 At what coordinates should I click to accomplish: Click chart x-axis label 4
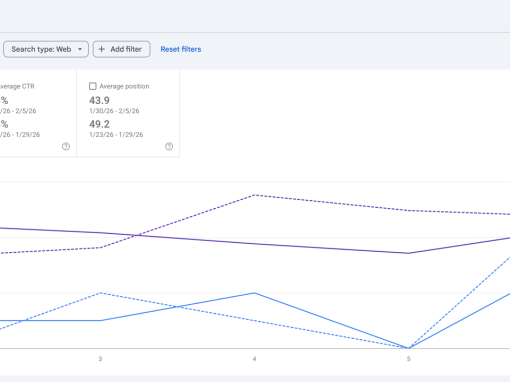point(254,359)
